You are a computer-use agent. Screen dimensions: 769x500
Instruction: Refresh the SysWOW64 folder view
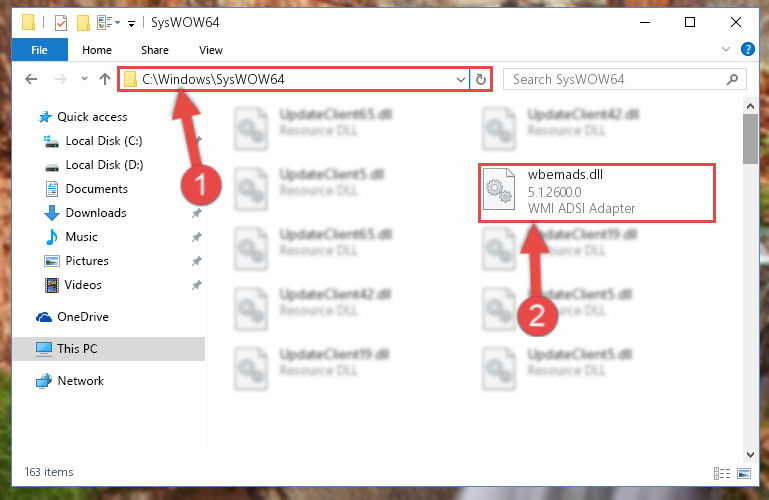pyautogui.click(x=481, y=79)
